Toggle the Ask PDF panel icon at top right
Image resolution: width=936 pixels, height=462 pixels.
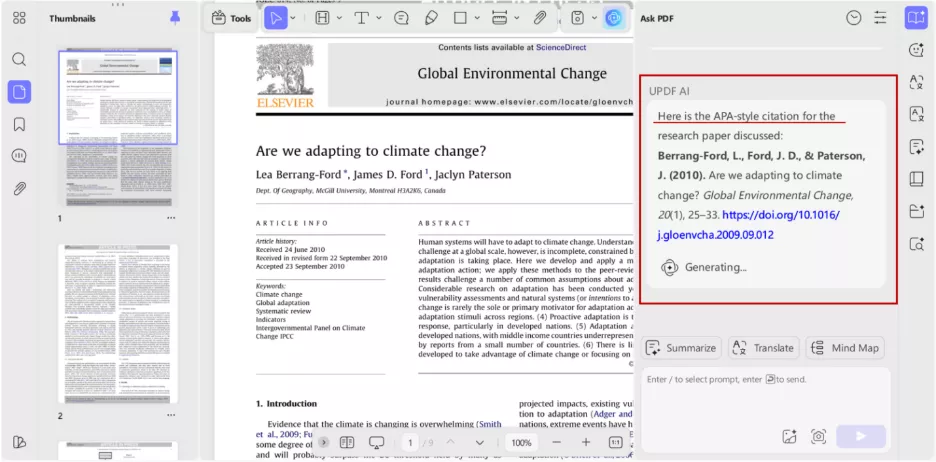click(915, 18)
